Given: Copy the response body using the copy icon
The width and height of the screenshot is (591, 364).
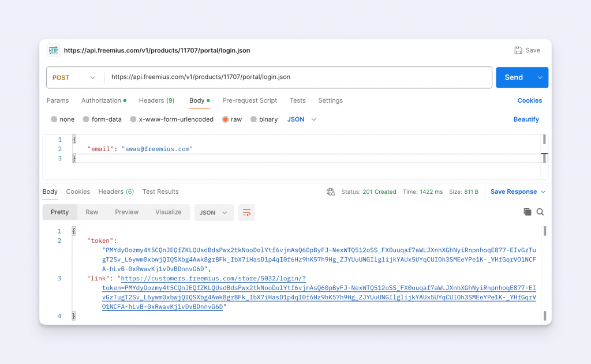Looking at the screenshot, I should [527, 212].
